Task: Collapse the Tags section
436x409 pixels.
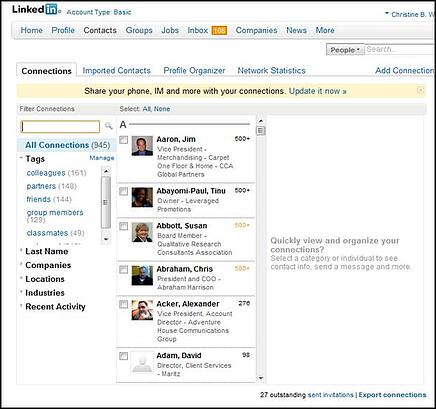Action: click(x=21, y=157)
